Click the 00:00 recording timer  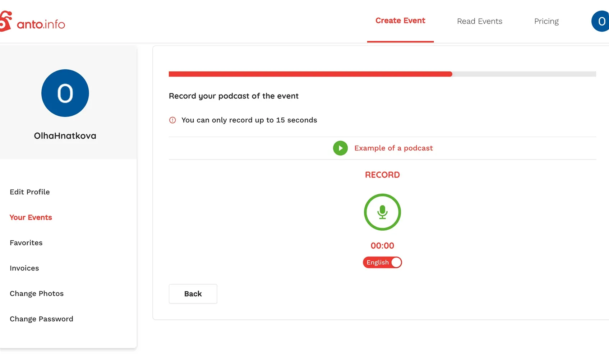(x=382, y=246)
